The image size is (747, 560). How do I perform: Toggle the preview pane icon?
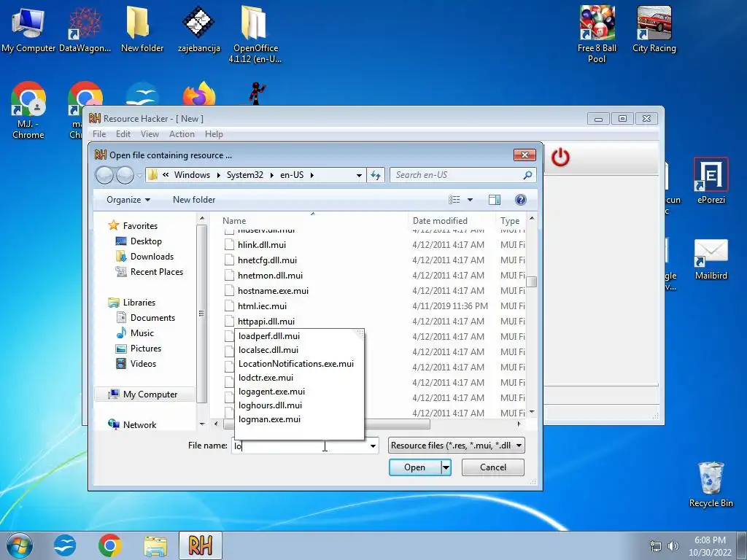[495, 200]
